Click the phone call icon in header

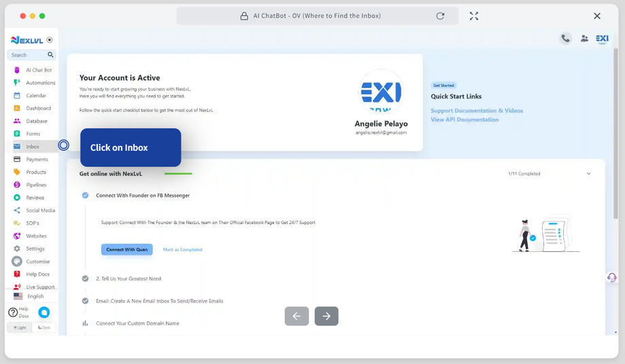pos(565,38)
